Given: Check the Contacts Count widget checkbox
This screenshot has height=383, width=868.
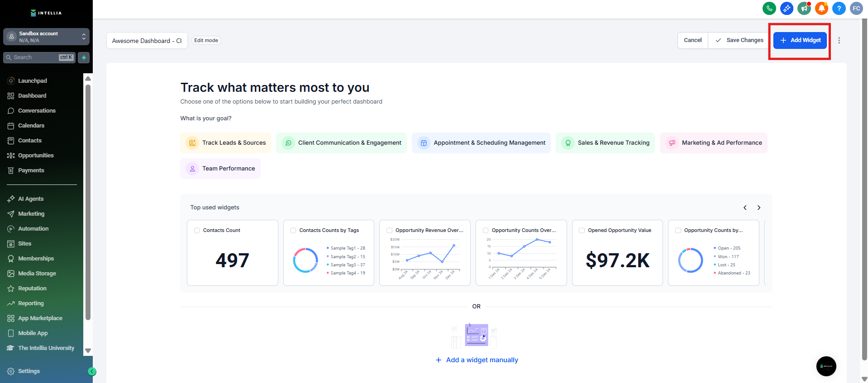Looking at the screenshot, I should 197,230.
